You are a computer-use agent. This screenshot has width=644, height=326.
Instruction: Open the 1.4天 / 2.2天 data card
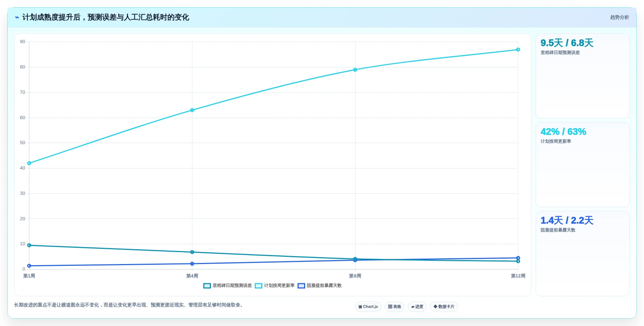pos(583,254)
